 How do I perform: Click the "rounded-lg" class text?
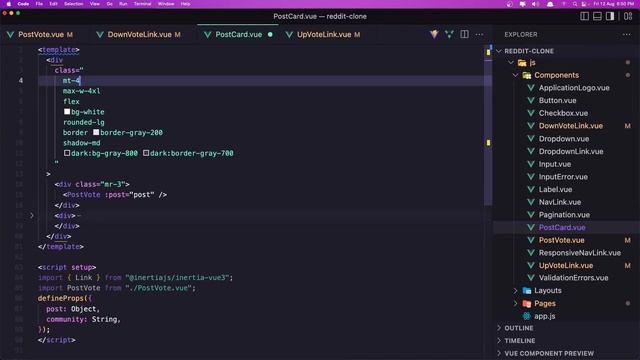click(83, 122)
